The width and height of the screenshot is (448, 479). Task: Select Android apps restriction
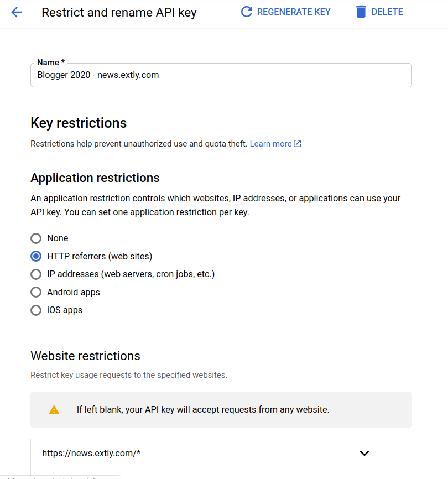(x=36, y=292)
